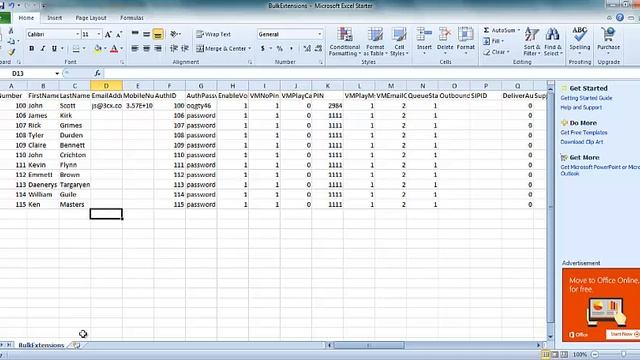Toggle Wrap Text
The height and width of the screenshot is (360, 640).
click(213, 34)
